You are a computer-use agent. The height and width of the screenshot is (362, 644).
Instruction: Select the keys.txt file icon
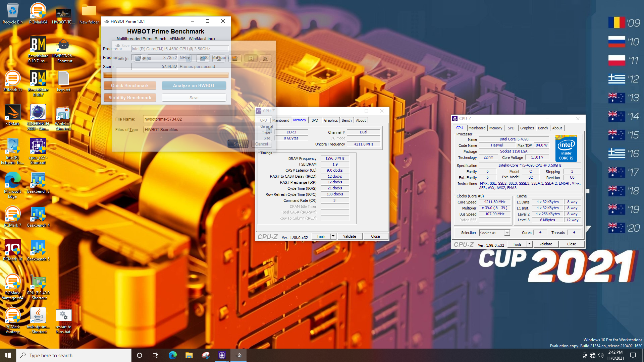coord(63,81)
